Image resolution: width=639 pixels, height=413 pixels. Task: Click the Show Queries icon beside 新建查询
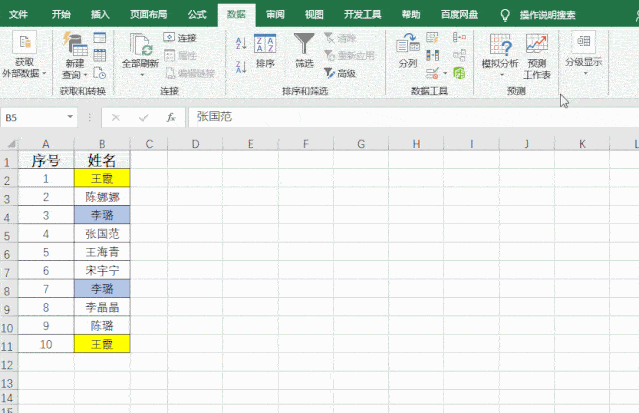point(100,38)
